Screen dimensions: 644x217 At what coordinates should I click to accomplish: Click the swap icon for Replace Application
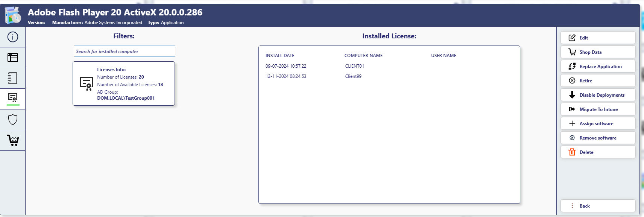[572, 66]
